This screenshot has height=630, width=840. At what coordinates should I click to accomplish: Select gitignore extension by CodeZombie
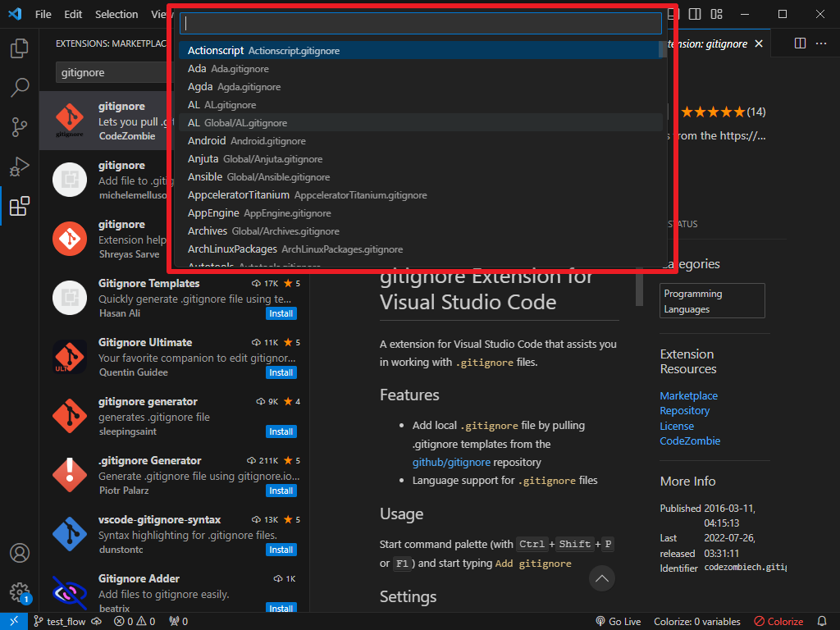[104, 121]
